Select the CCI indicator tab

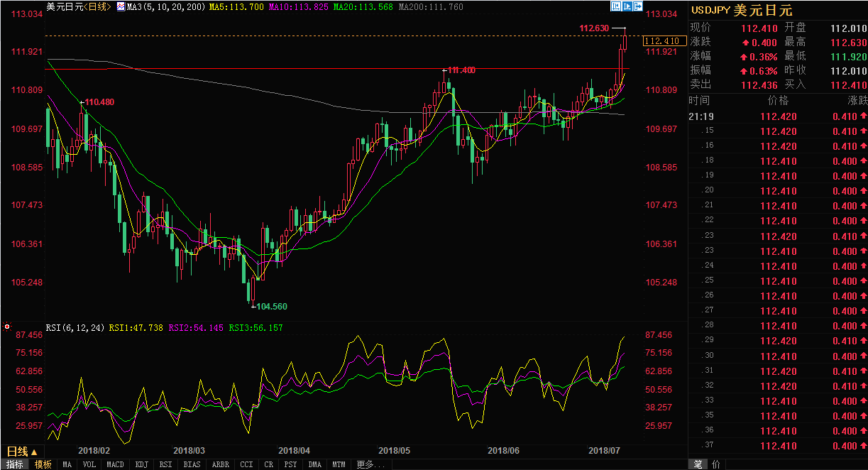(x=246, y=464)
